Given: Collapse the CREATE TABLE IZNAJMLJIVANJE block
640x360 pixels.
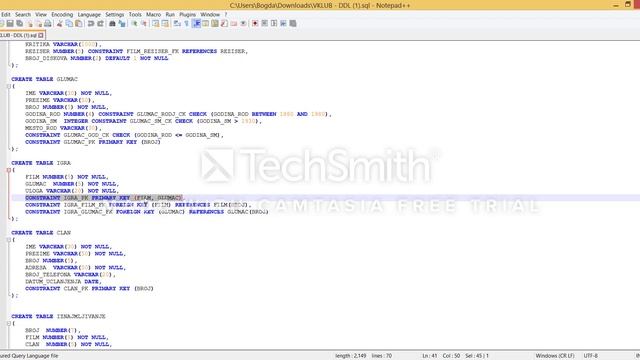Looking at the screenshot, I should tap(9, 323).
